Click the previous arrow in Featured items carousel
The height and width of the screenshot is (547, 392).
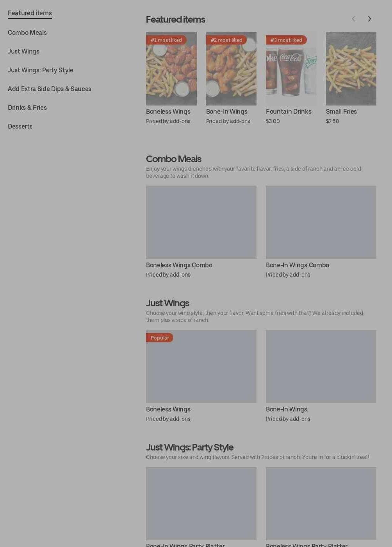(x=353, y=19)
